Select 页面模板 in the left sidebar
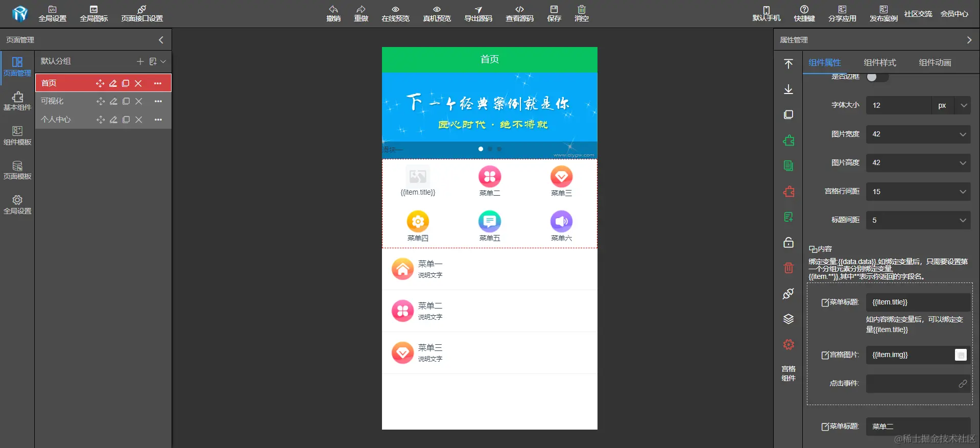 (17, 170)
